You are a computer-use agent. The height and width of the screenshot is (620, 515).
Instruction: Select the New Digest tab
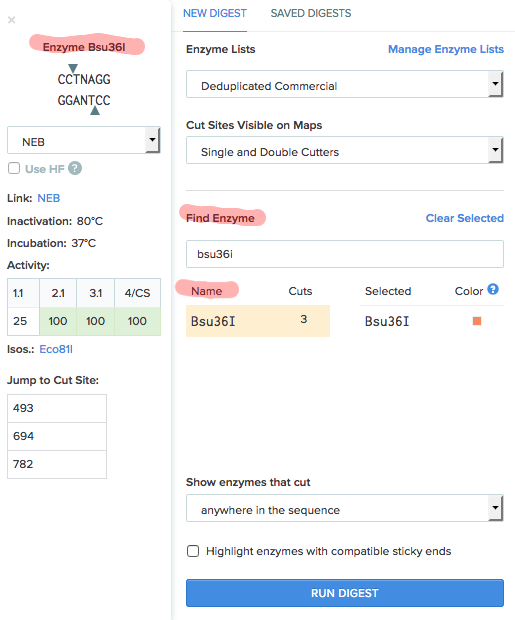215,13
